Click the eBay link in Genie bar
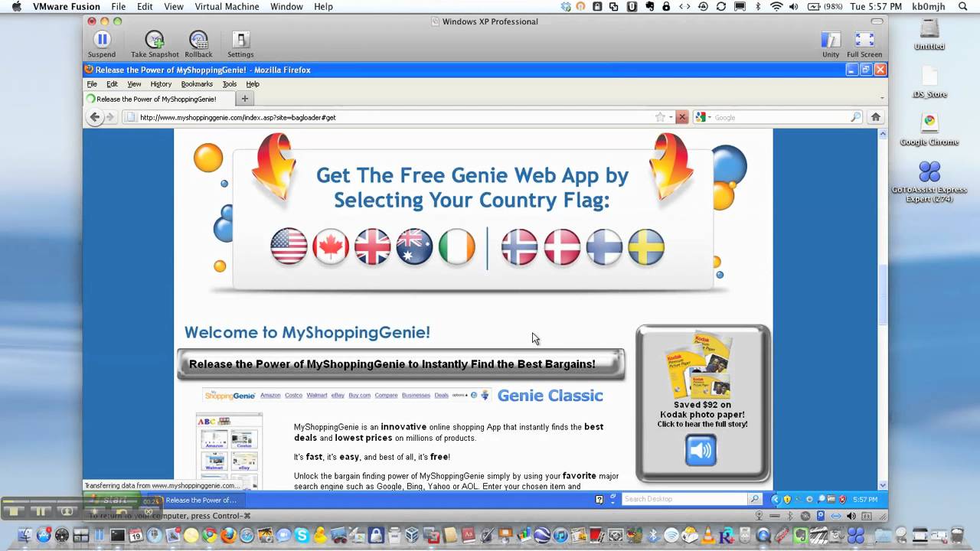Image resolution: width=980 pixels, height=551 pixels. [x=338, y=396]
